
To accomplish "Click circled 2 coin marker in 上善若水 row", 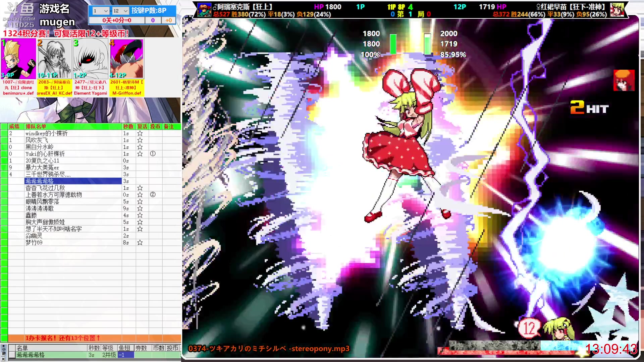I will point(153,195).
